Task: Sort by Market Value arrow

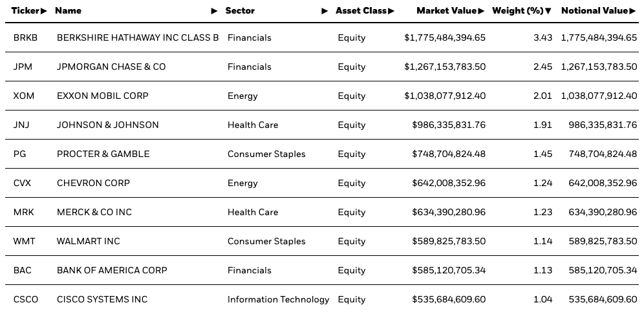Action: coord(481,11)
